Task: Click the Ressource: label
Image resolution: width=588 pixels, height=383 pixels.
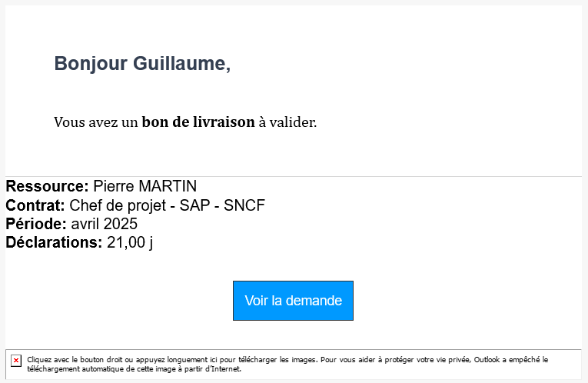Action: (x=47, y=186)
